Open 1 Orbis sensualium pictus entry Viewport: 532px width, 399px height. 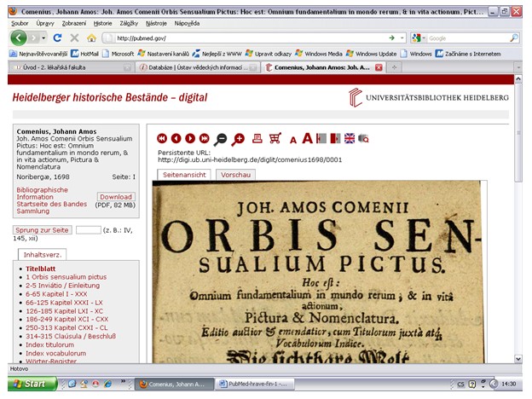pyautogui.click(x=66, y=277)
